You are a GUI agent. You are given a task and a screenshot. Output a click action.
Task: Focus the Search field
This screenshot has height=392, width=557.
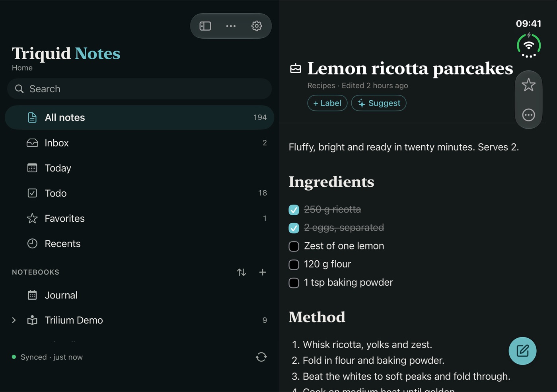pos(139,89)
